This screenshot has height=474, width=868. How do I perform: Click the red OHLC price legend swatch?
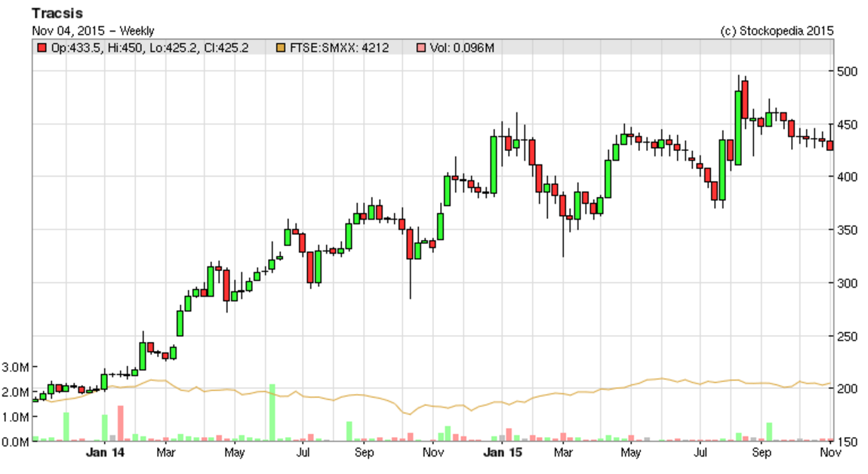[x=40, y=48]
